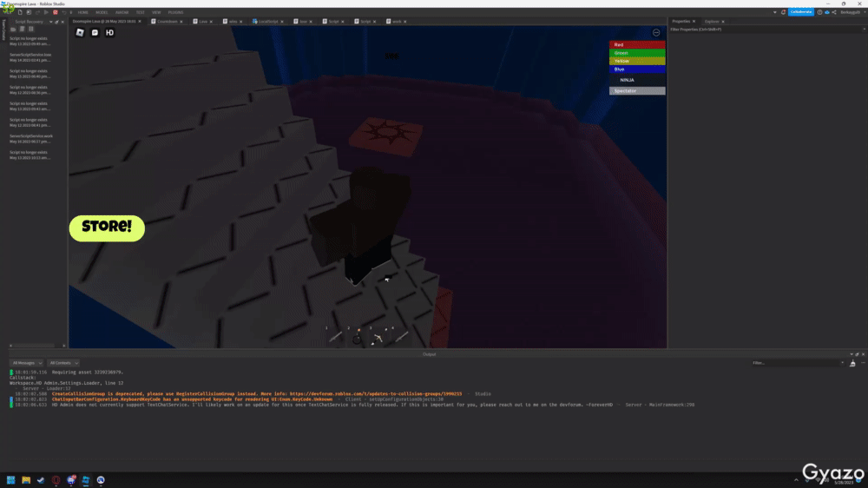This screenshot has width=868, height=488.
Task: Click the three-dot more menu in the viewport
Action: click(x=656, y=33)
